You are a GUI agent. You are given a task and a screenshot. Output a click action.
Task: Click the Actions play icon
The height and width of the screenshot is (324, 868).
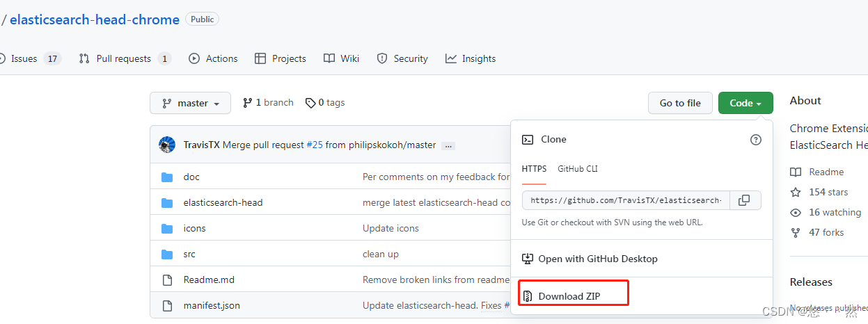(x=194, y=58)
